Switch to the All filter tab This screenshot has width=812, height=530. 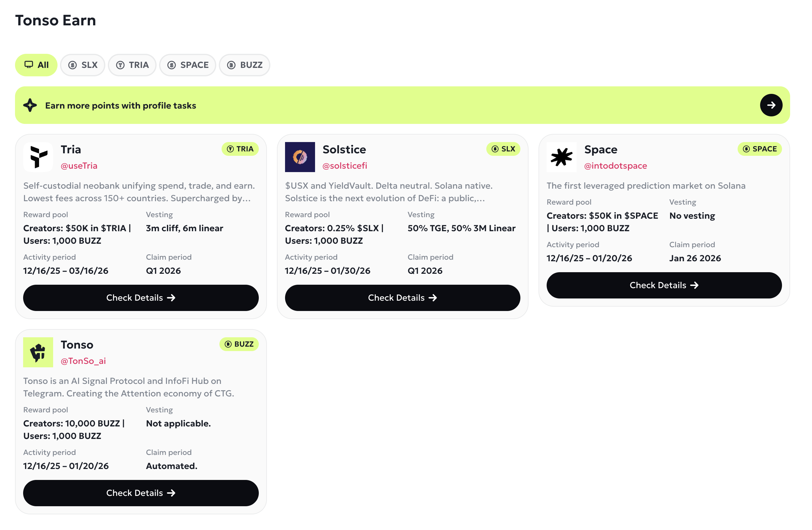(36, 64)
